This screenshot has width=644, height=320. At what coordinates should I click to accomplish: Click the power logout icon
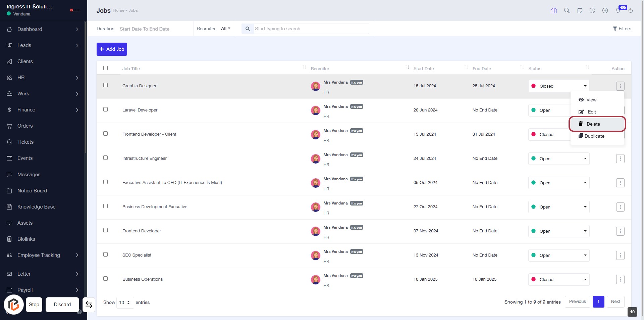(x=631, y=10)
